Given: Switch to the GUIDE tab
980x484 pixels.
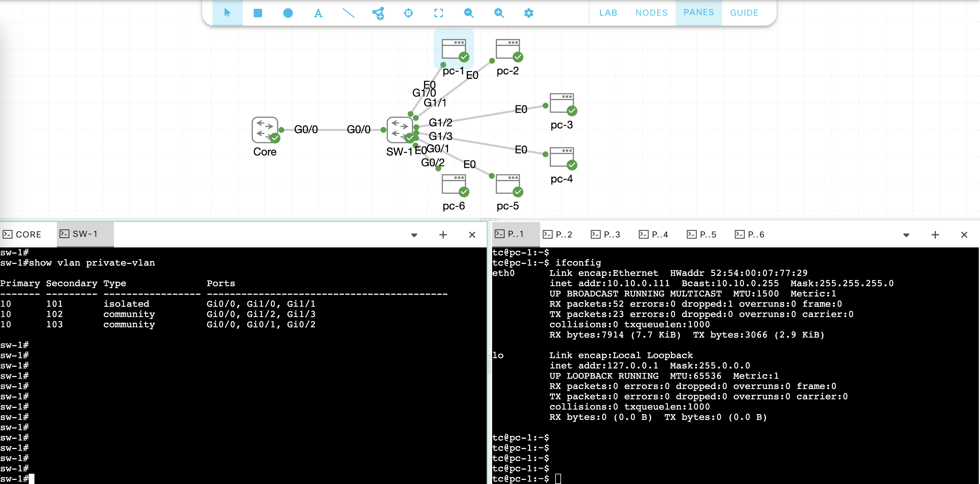Looking at the screenshot, I should point(744,13).
